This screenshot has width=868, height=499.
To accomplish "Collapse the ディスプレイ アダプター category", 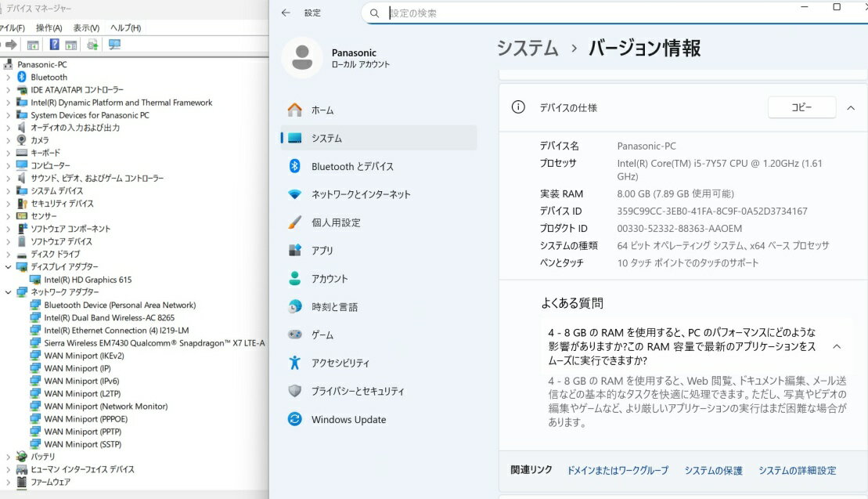I will coord(9,267).
